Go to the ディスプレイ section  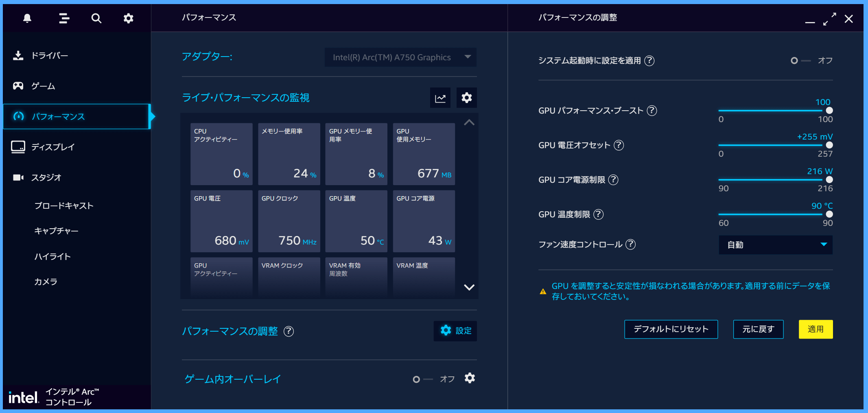tap(77, 147)
